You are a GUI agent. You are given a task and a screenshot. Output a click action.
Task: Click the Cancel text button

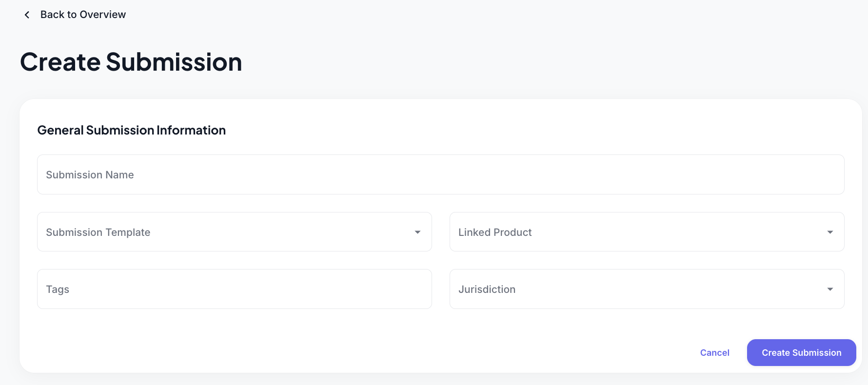pos(715,352)
